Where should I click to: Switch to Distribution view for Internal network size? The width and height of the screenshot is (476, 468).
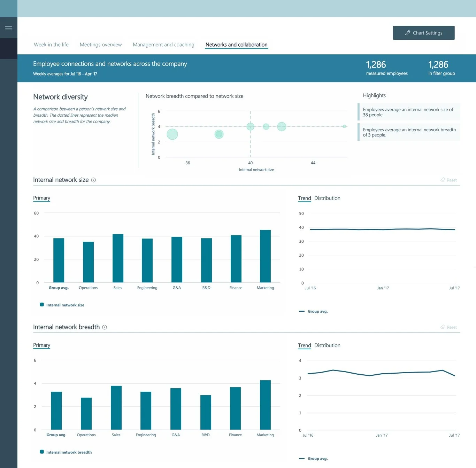click(x=327, y=198)
